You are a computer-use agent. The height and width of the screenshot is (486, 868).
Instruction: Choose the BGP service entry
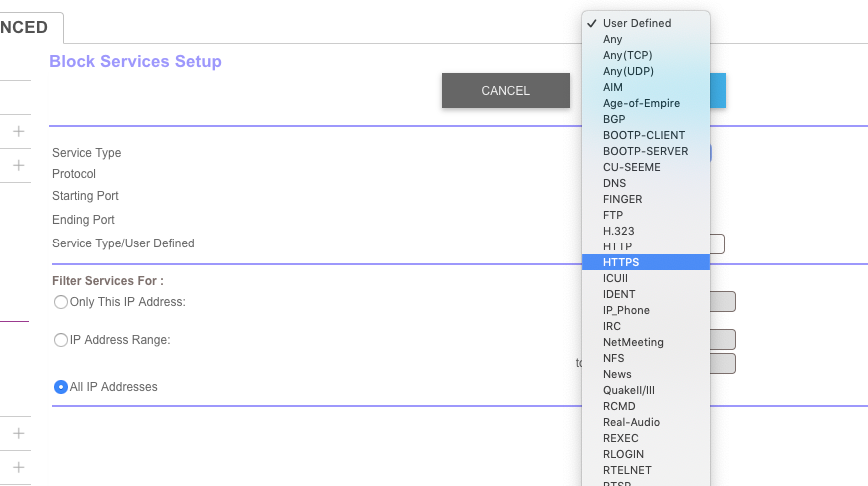point(614,119)
